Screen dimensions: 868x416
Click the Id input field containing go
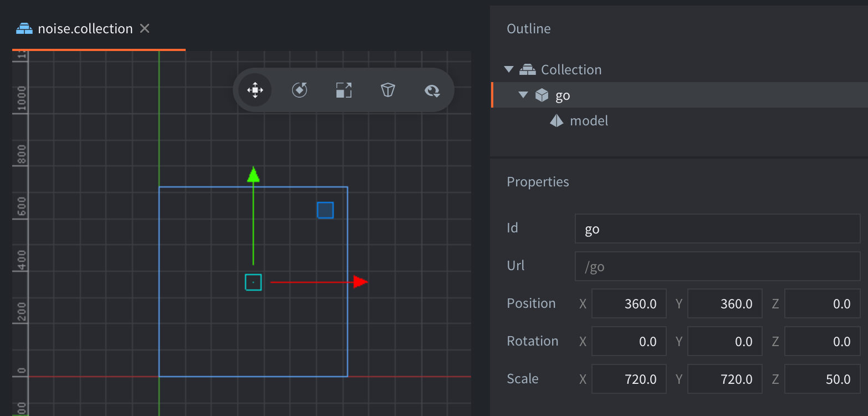[716, 228]
